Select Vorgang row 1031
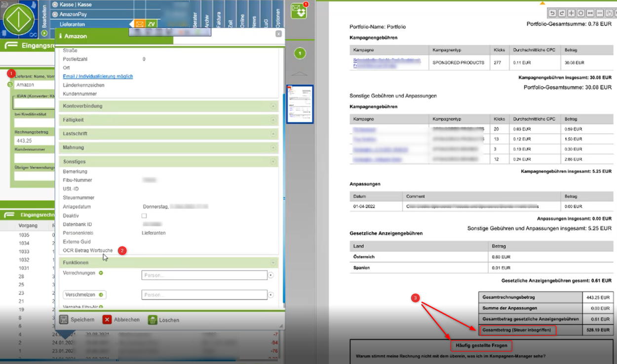The width and height of the screenshot is (617, 364). point(24,268)
